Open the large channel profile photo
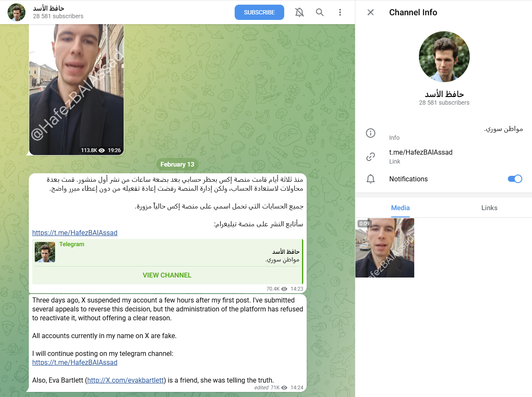 click(444, 56)
